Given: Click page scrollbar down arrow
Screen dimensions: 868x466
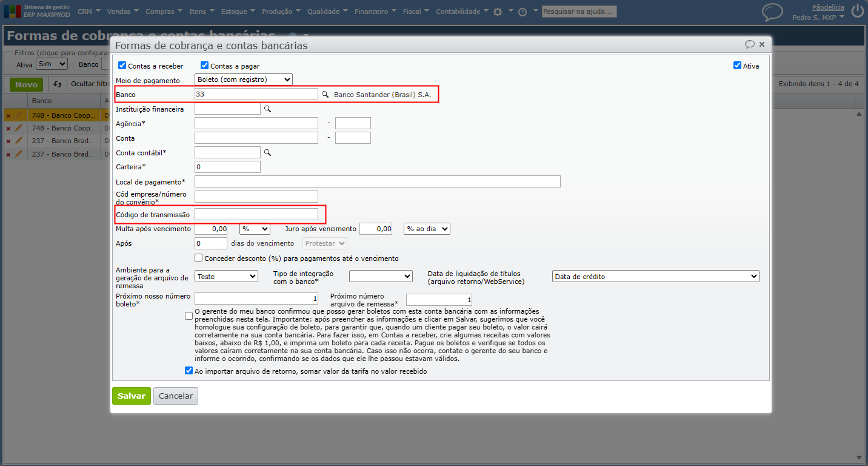Looking at the screenshot, I should tap(860, 457).
